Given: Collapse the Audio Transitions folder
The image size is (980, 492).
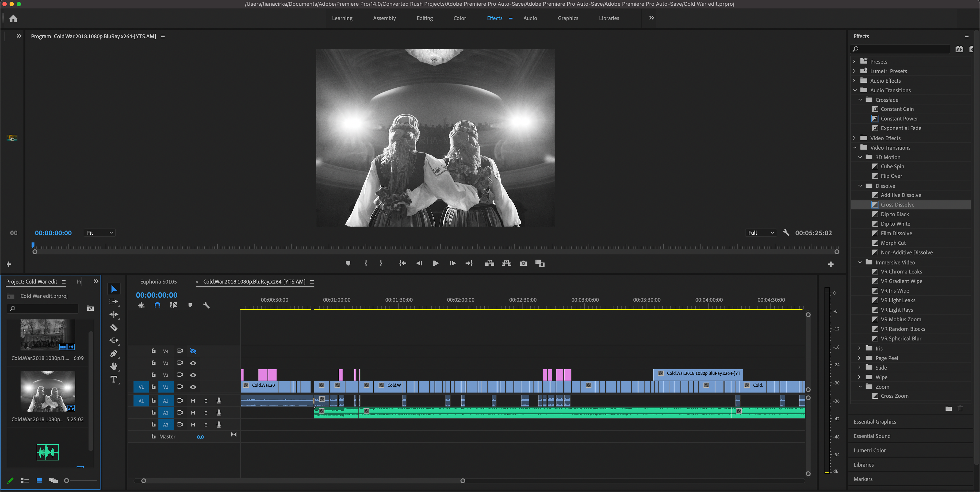Looking at the screenshot, I should coord(854,90).
